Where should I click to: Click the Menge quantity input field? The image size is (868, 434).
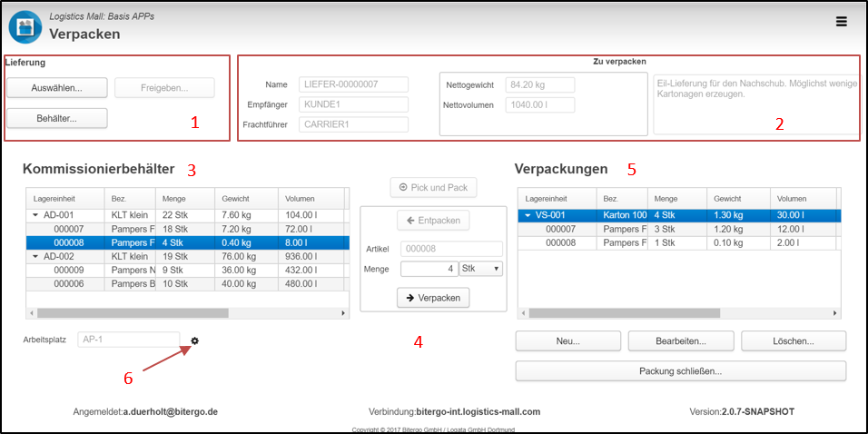click(x=429, y=269)
